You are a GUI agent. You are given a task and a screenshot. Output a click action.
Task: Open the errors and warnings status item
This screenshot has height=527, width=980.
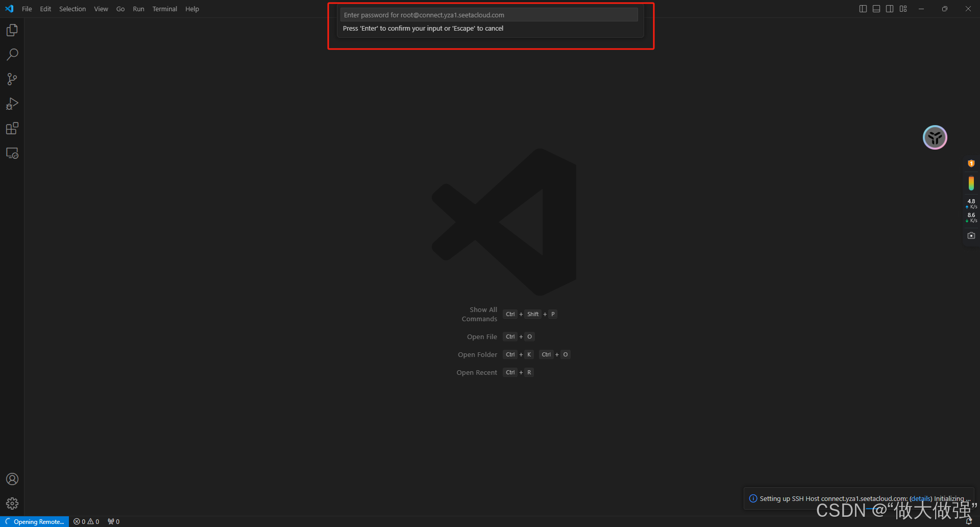pos(86,521)
